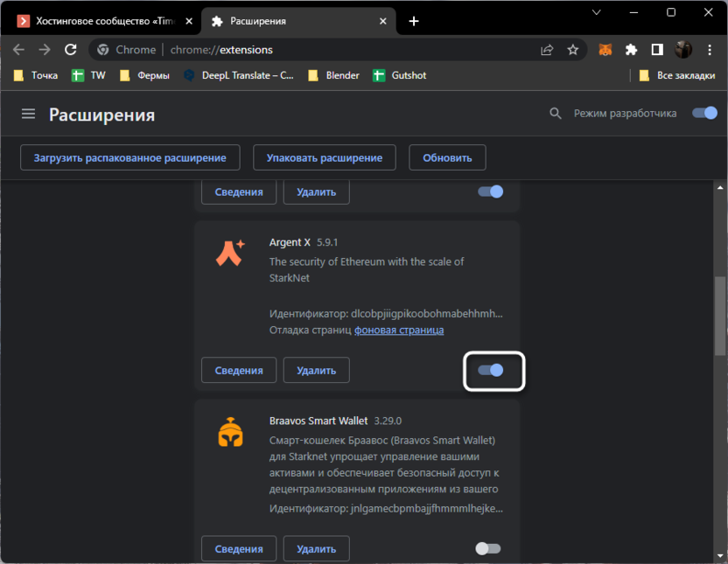Open the Все закладки folder
The width and height of the screenshot is (728, 564).
(x=677, y=75)
